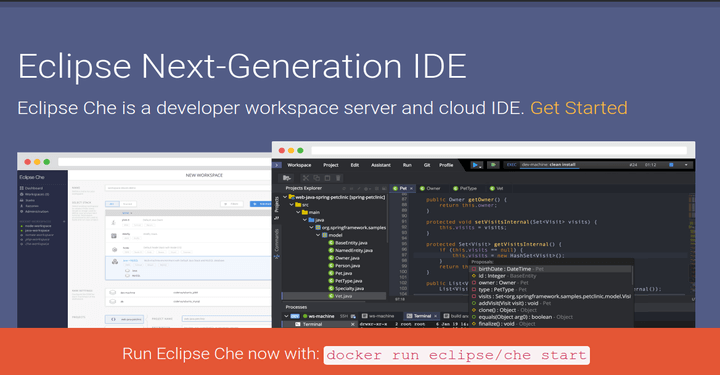Image resolution: width=720 pixels, height=375 pixels.
Task: Open Pet.java in Projects Explorer
Action: pos(340,273)
